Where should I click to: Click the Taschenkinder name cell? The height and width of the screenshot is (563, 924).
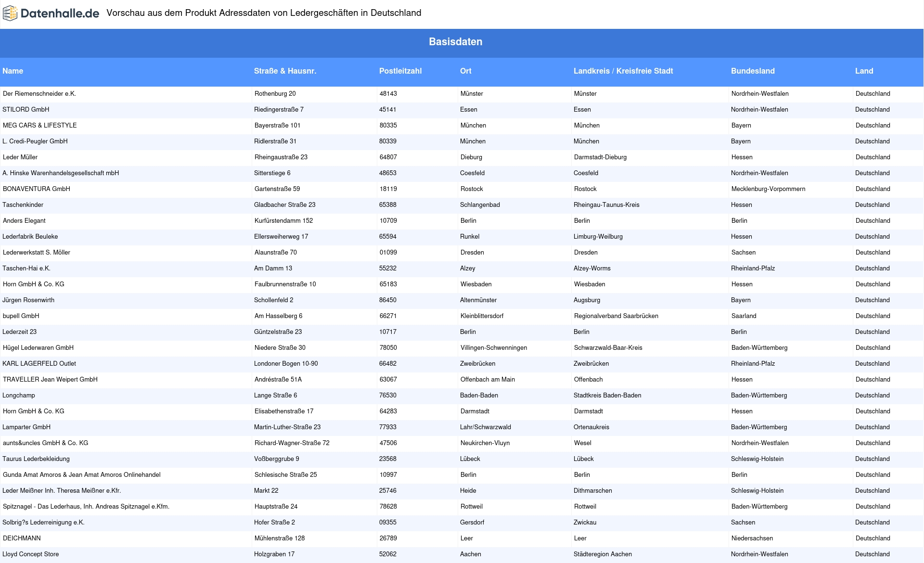[x=23, y=205]
